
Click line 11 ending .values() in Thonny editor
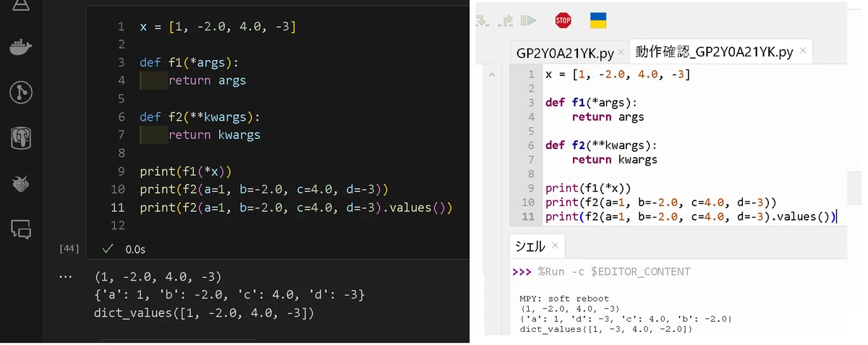point(691,216)
